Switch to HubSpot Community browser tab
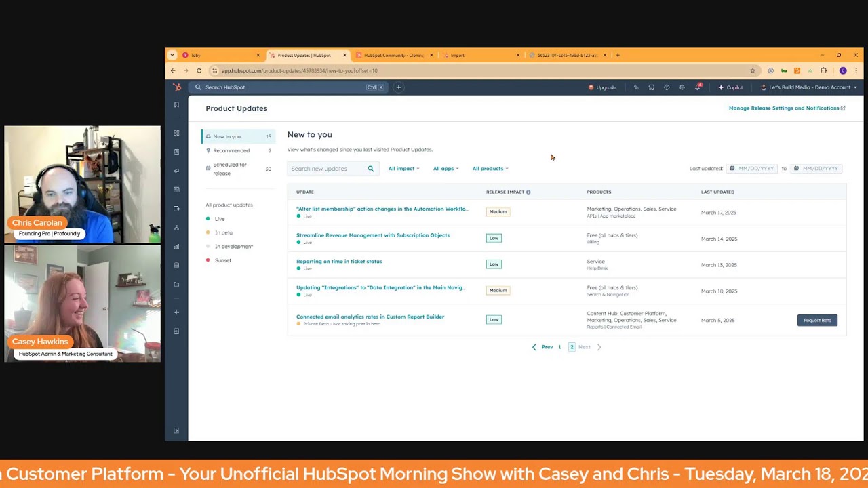868x488 pixels. pyautogui.click(x=395, y=55)
